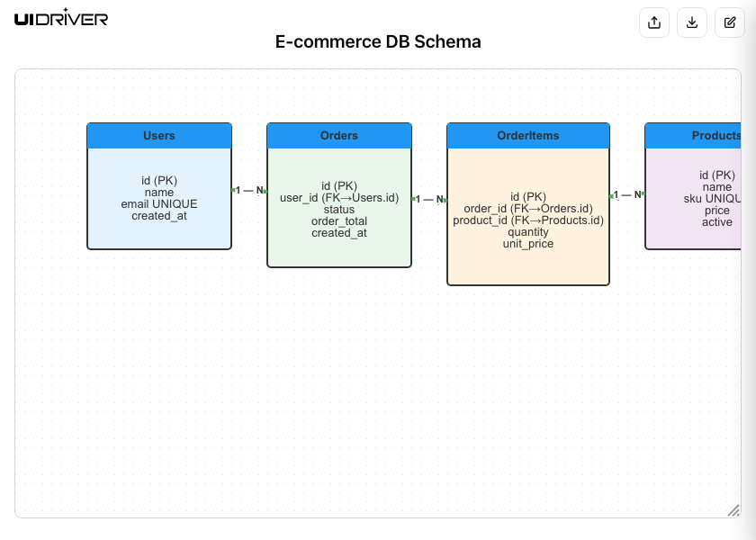Click the canvas resize handle corner
Viewport: 756px width, 540px height.
(733, 510)
